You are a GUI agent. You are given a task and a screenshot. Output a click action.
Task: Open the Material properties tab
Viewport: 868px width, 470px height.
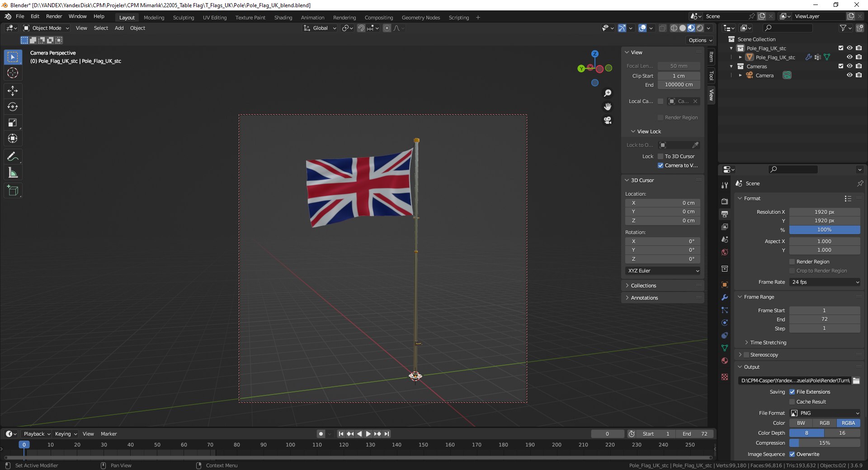[x=725, y=361]
